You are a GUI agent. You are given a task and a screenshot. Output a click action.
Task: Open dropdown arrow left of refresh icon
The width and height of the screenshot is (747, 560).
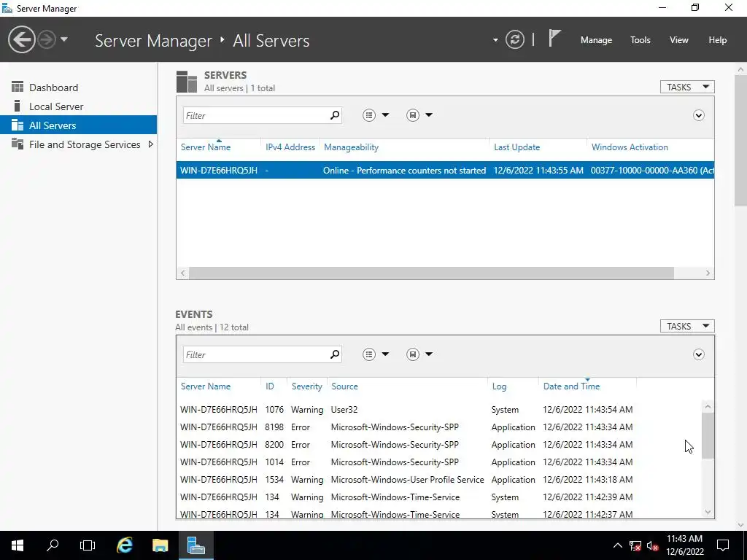click(x=495, y=40)
